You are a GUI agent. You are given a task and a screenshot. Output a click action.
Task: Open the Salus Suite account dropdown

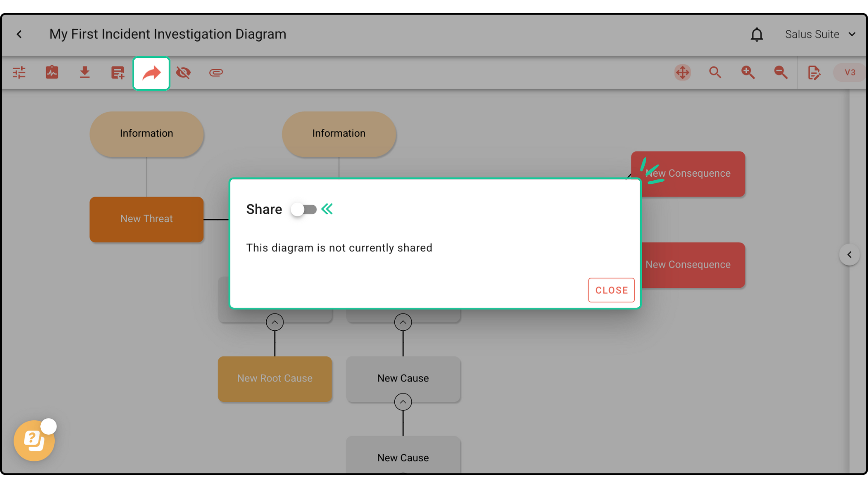(820, 34)
